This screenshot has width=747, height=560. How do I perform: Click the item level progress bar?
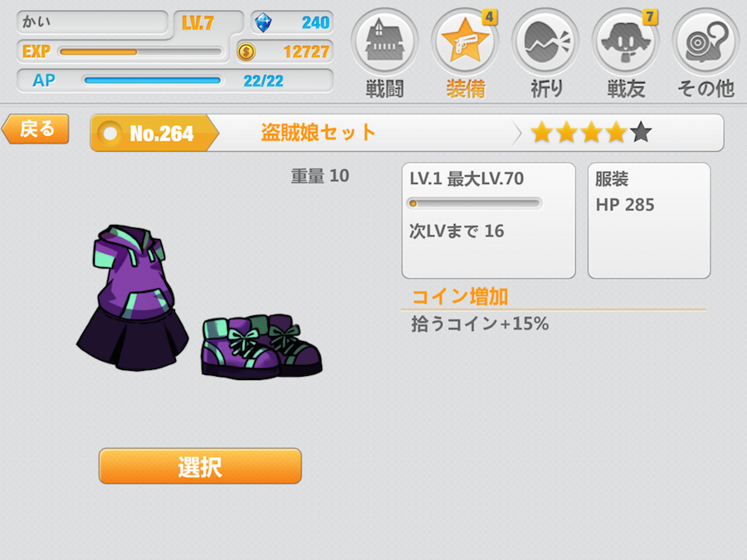pyautogui.click(x=474, y=203)
